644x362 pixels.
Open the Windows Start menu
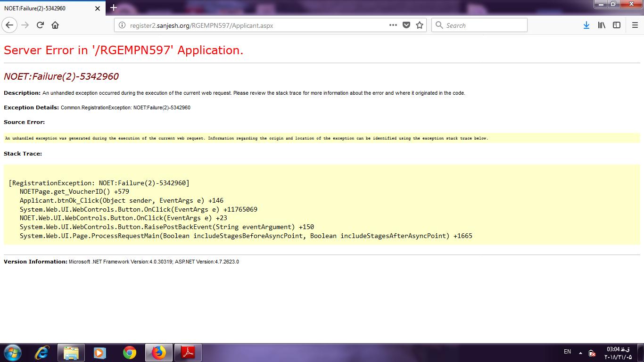pos(12,353)
